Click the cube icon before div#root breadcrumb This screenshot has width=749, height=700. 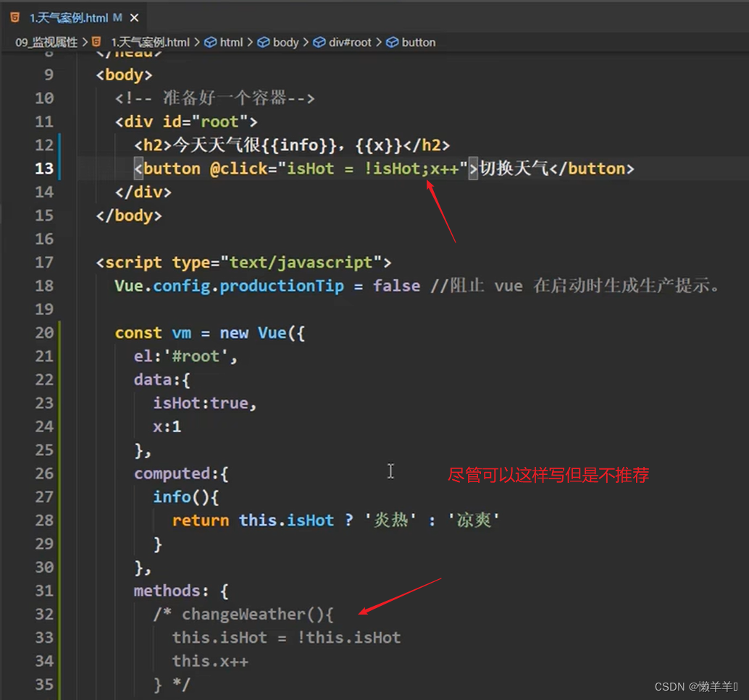pyautogui.click(x=319, y=43)
